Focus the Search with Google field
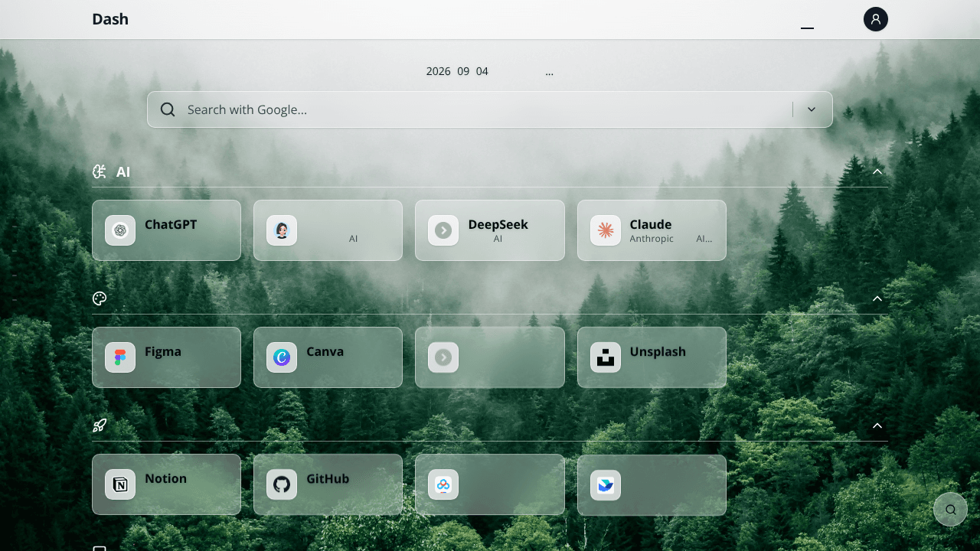 (490, 109)
